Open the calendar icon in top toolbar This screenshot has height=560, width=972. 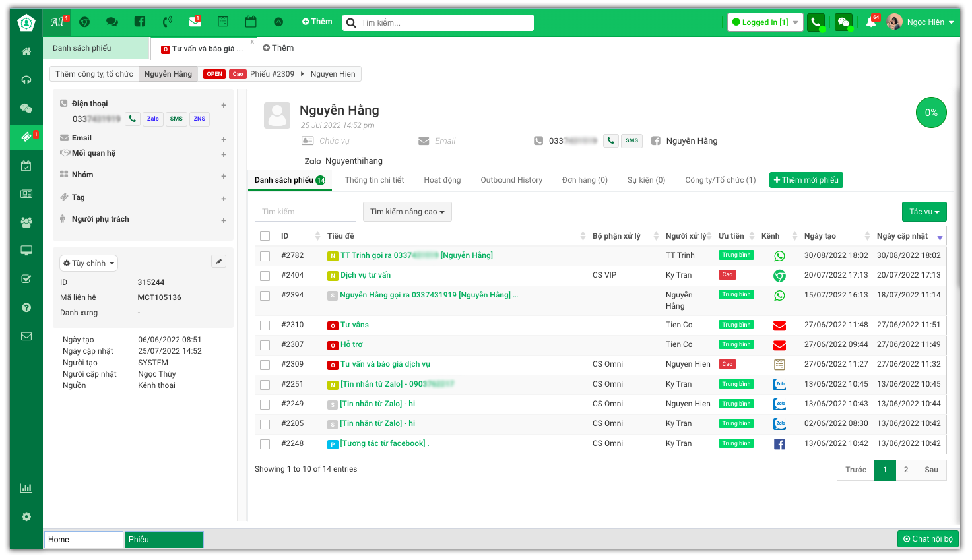pyautogui.click(x=251, y=22)
